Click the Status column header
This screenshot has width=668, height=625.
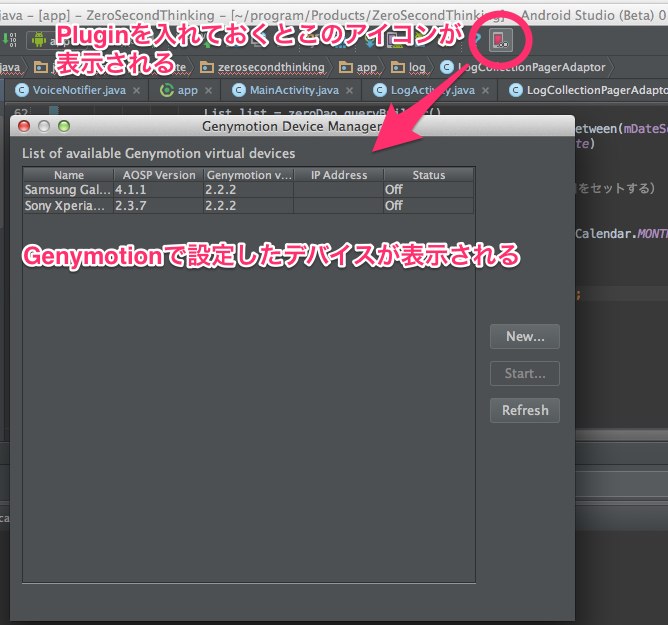(429, 175)
